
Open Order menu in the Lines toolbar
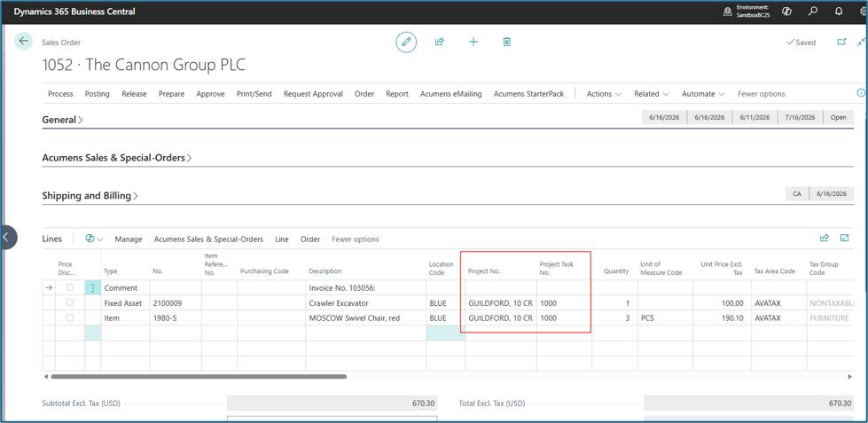pos(310,239)
